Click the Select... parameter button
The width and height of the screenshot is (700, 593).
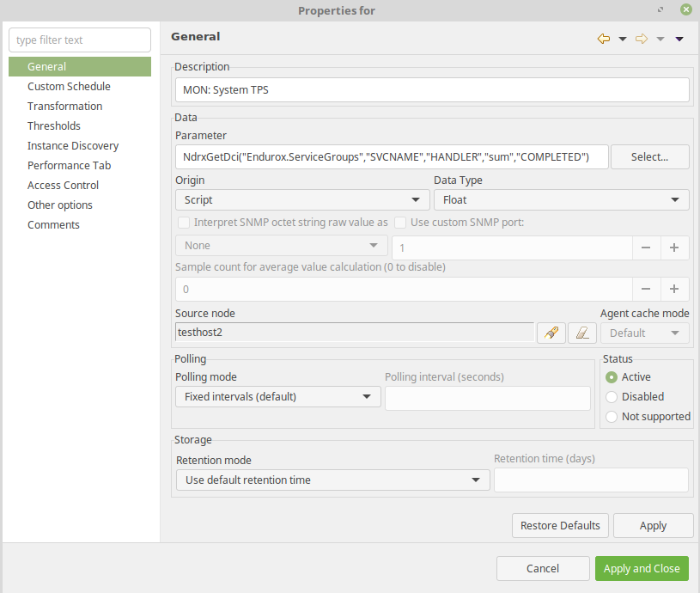click(x=649, y=156)
